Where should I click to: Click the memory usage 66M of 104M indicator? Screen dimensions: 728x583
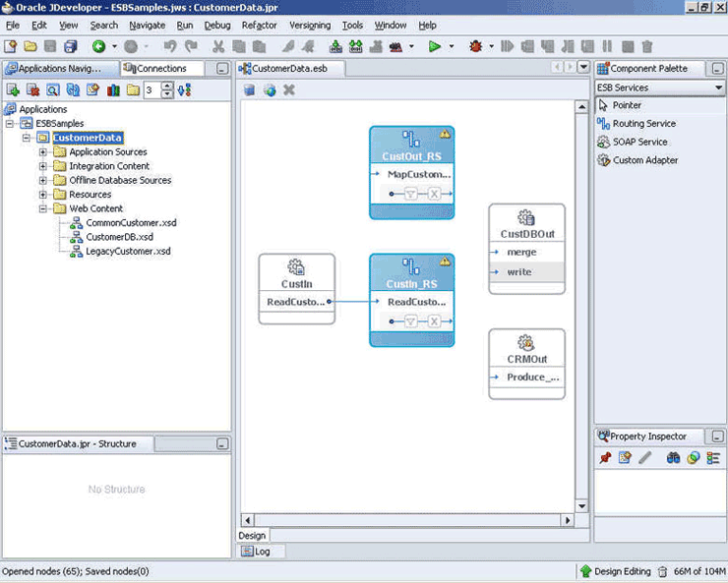(x=699, y=571)
